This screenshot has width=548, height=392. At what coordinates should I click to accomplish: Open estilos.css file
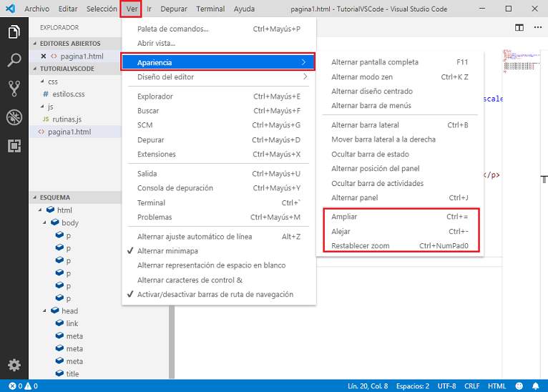[x=68, y=94]
